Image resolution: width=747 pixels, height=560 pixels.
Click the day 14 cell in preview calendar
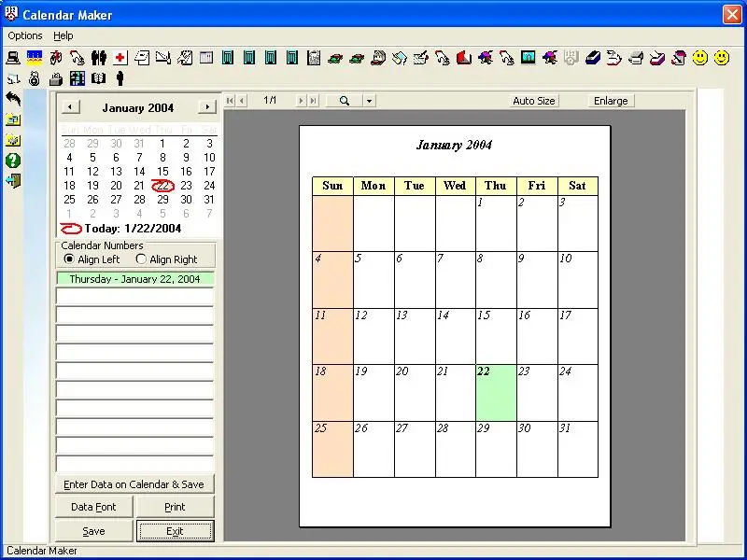coord(456,336)
